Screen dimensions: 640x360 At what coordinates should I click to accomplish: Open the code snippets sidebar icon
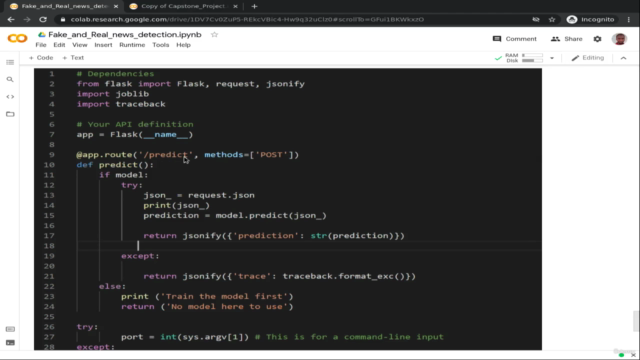(x=10, y=97)
